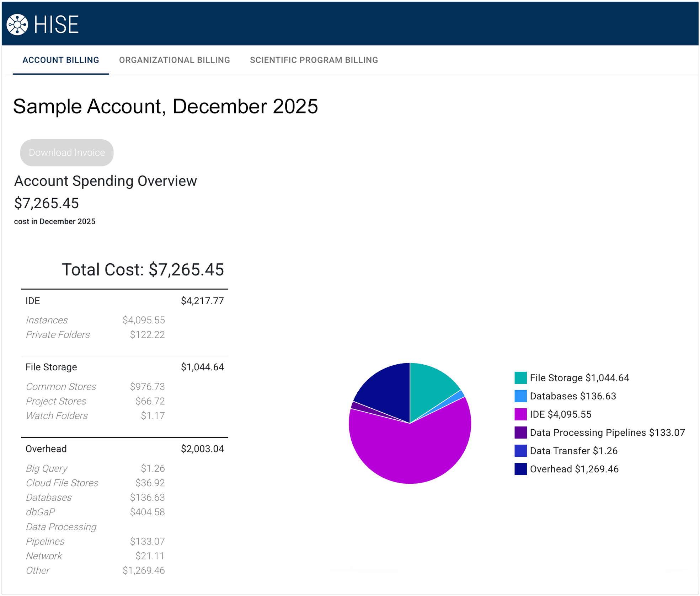This screenshot has width=700, height=596.
Task: Click the Data Transfer blue legend swatch
Action: click(x=520, y=451)
